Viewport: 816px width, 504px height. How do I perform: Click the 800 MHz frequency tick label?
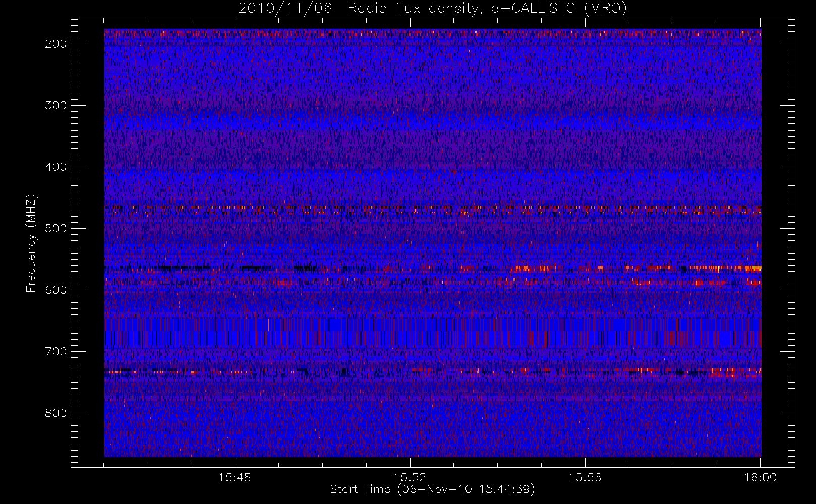click(x=55, y=413)
